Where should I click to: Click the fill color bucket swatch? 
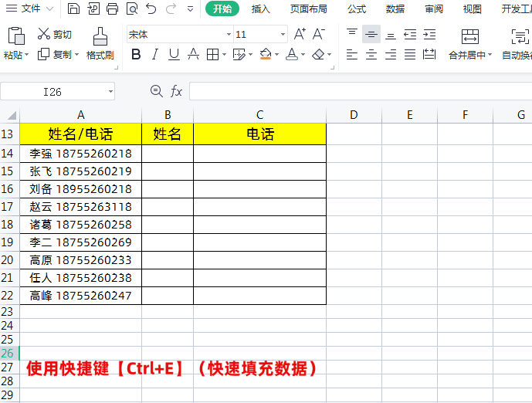[x=266, y=54]
